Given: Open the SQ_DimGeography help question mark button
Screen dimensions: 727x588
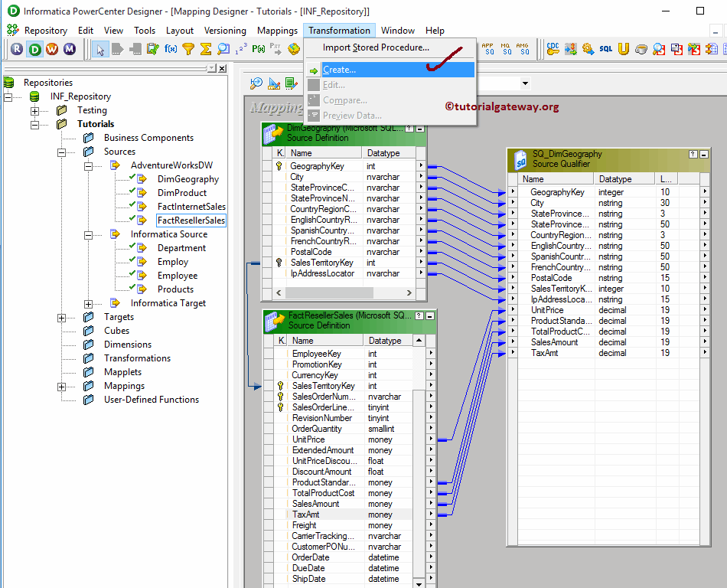Looking at the screenshot, I should tap(693, 153).
